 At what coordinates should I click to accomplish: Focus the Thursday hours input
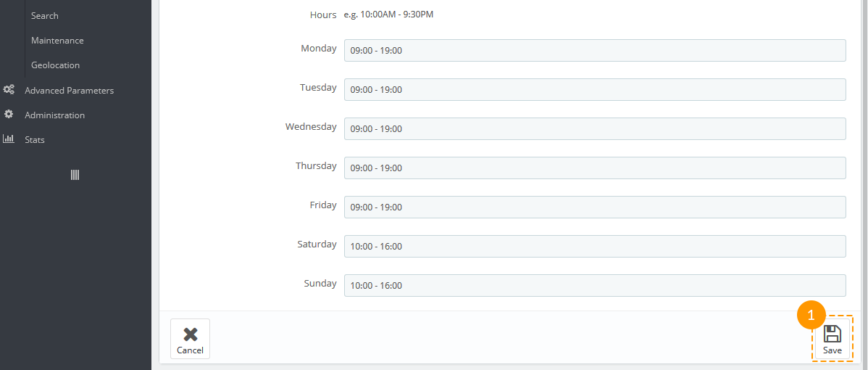point(595,168)
